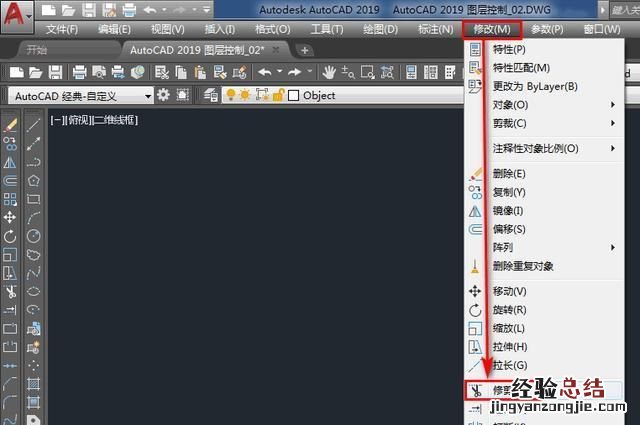Expand the undo history arrow in standard toolbar
Image resolution: width=640 pixels, height=425 pixels.
click(x=280, y=71)
